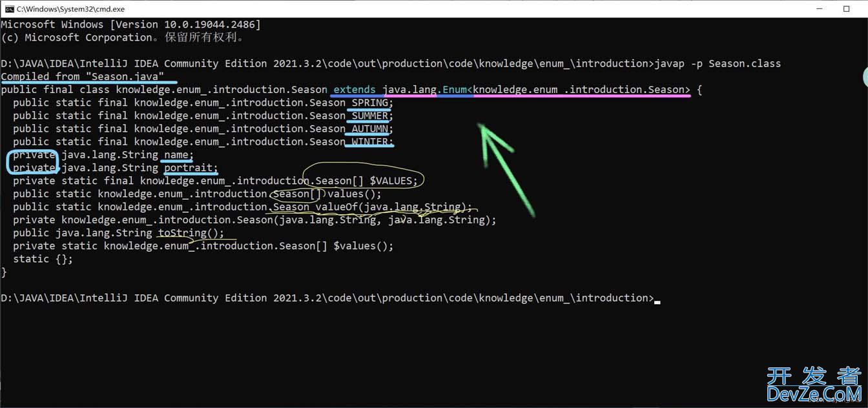Click the SPRING enum constant

[x=370, y=103]
